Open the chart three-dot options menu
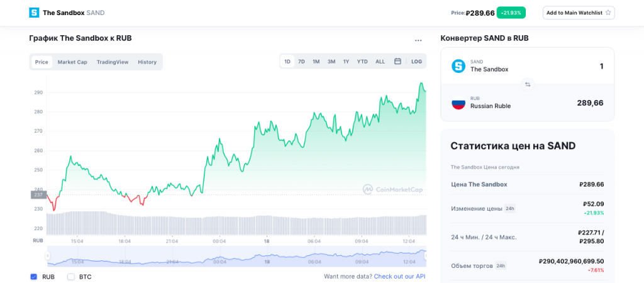The width and height of the screenshot is (644, 283). 418,40
